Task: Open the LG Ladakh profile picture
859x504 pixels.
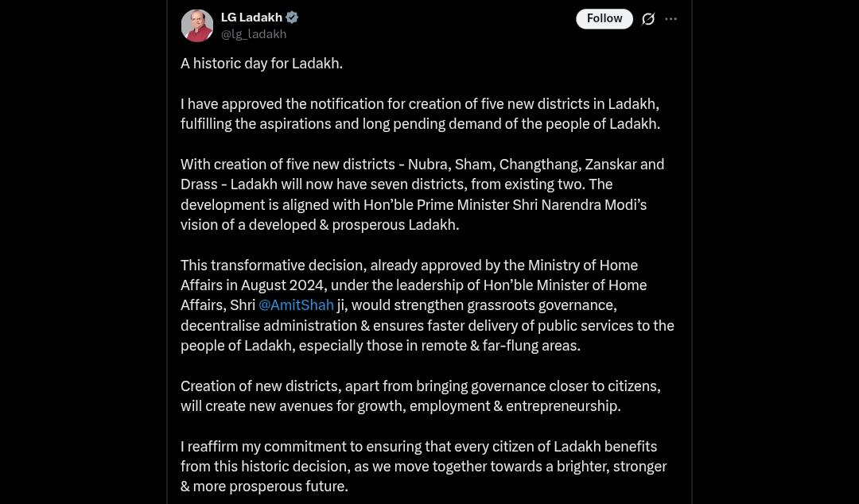Action: [x=197, y=25]
